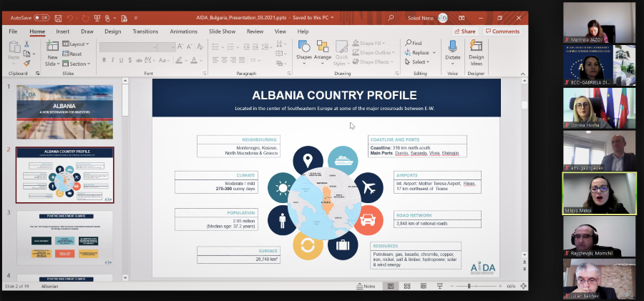This screenshot has height=301, width=644.
Task: Undo the last action in the title bar
Action: pyautogui.click(x=70, y=18)
